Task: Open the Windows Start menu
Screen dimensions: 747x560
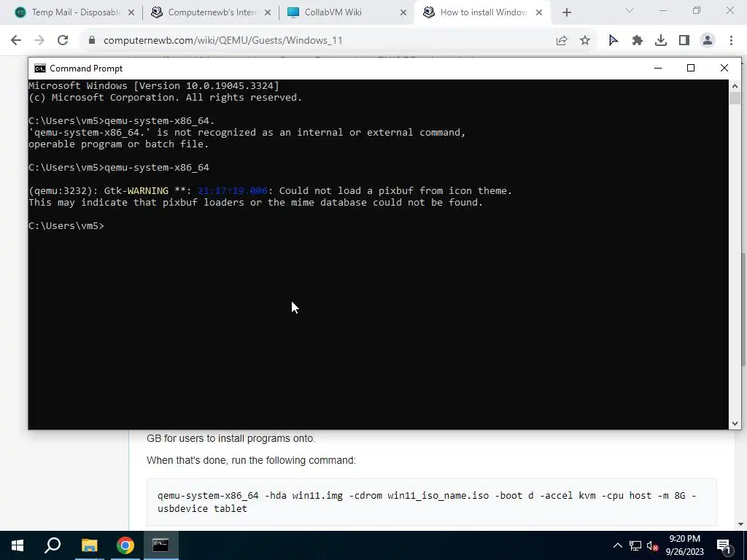Action: click(x=18, y=545)
